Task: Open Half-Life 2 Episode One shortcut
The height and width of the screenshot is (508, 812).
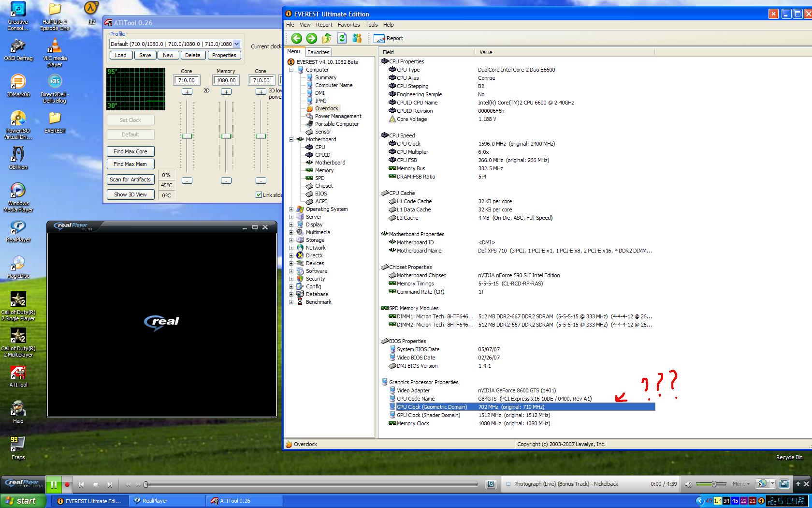Action: [55, 17]
